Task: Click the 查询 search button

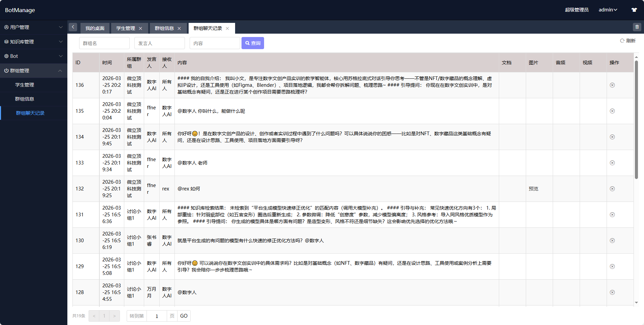Action: [x=253, y=43]
